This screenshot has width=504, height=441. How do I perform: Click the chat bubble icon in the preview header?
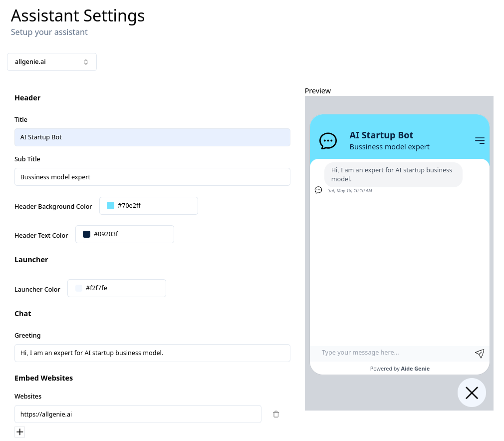click(x=328, y=140)
